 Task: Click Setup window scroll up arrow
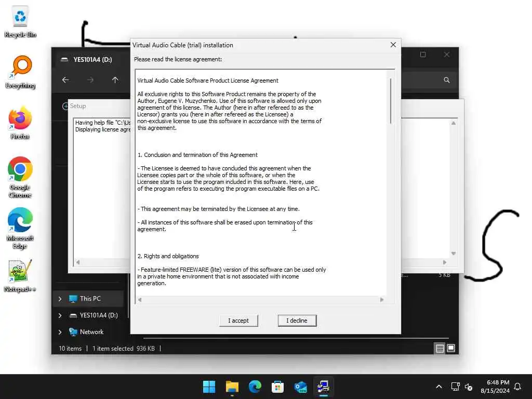(x=453, y=123)
